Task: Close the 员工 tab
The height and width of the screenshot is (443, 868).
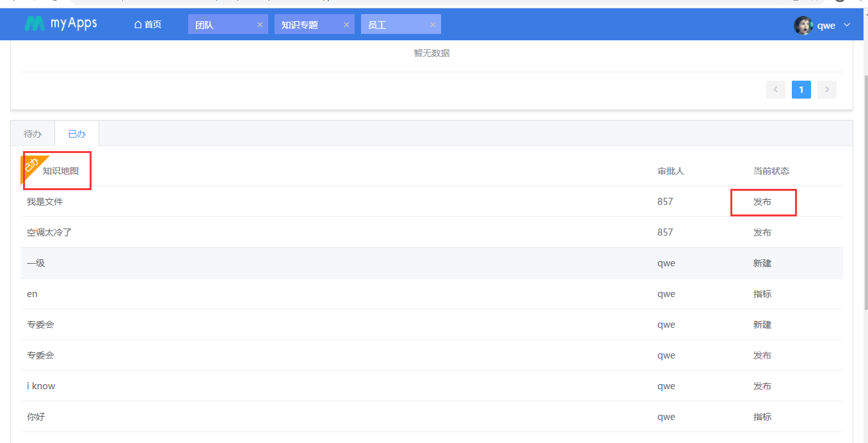Action: point(433,25)
